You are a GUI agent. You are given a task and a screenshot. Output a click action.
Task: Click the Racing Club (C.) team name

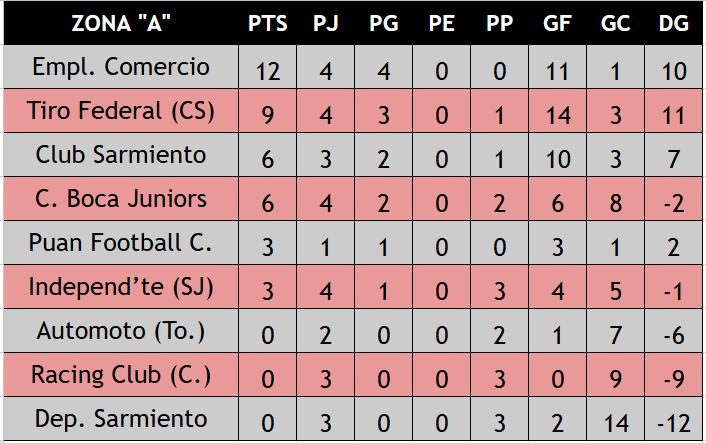(x=121, y=375)
